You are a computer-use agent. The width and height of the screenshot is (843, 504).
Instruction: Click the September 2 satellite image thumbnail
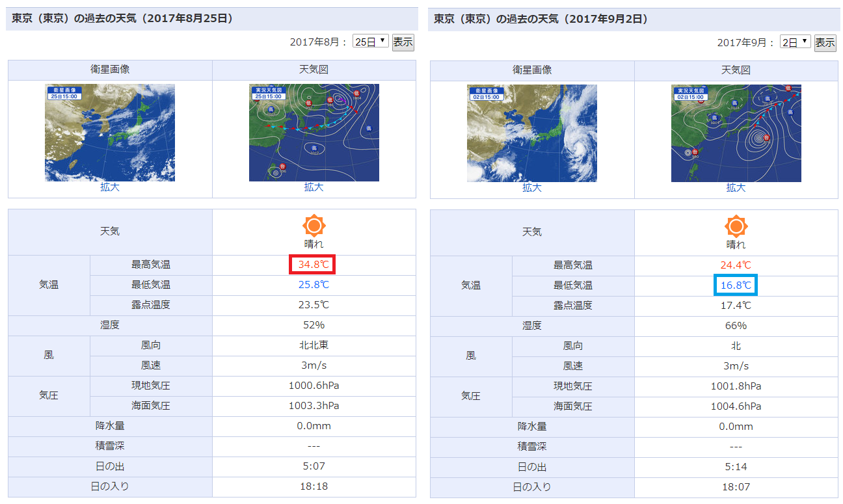click(x=531, y=133)
